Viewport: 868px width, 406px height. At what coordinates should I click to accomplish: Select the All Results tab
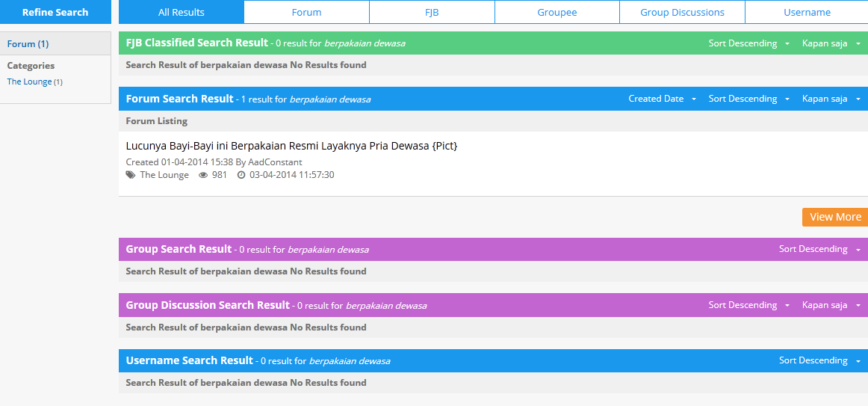pyautogui.click(x=181, y=12)
